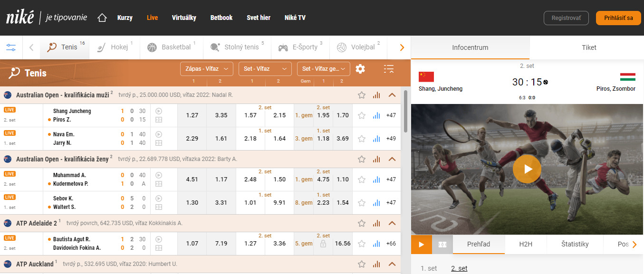
Task: Open Betbook menu item
Action: click(x=221, y=18)
